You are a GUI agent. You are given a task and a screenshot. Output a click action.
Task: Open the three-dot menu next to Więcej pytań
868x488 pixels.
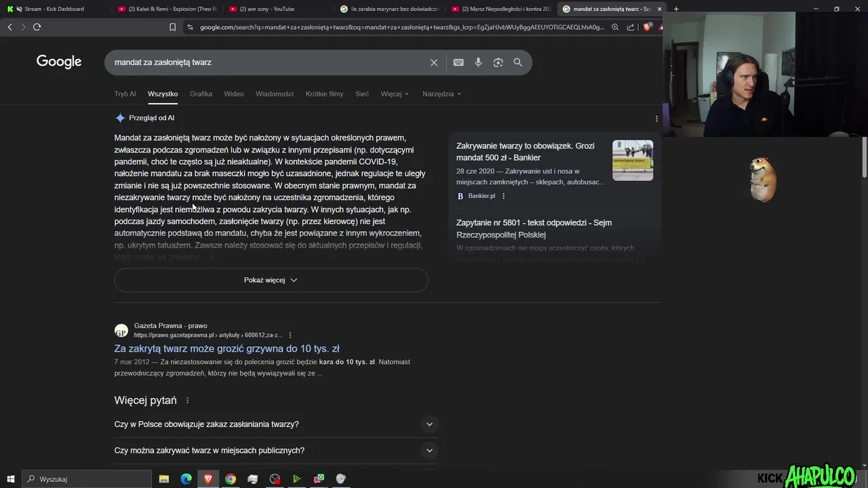coord(188,401)
